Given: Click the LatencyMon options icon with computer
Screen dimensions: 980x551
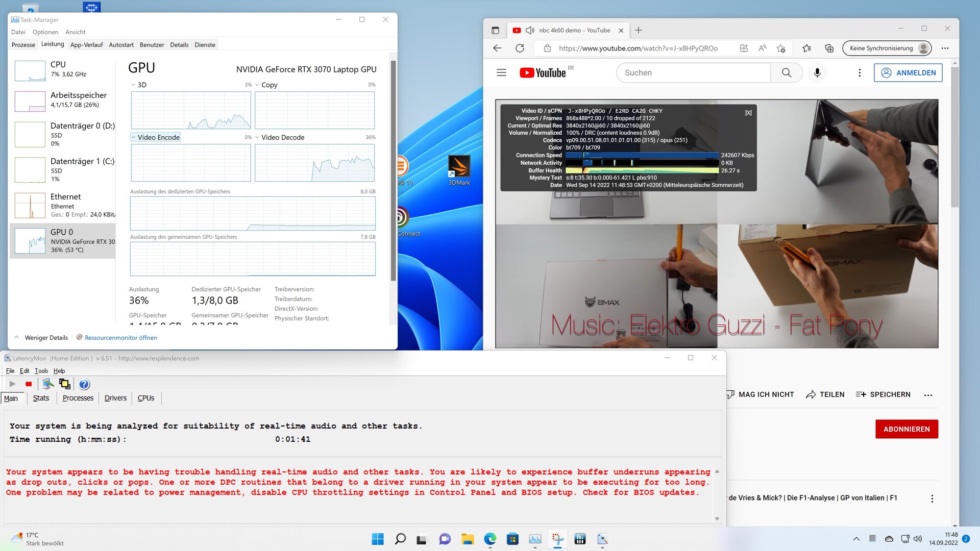Looking at the screenshot, I should point(48,384).
